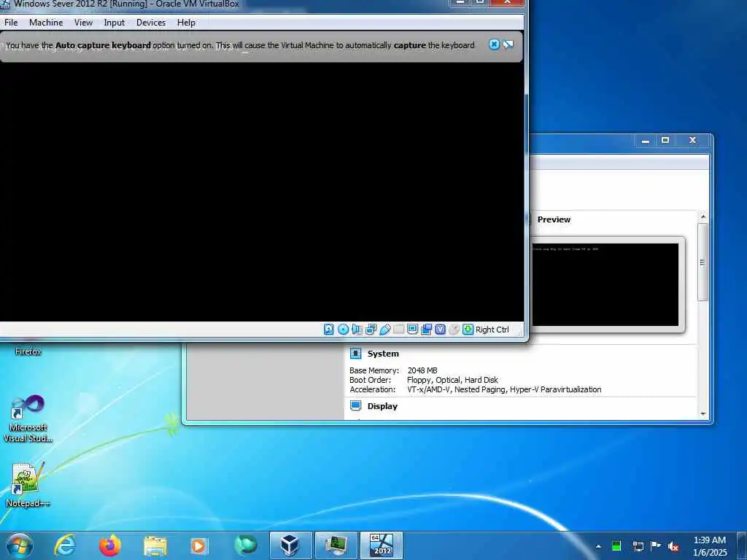The height and width of the screenshot is (560, 747).
Task: Open Windows Media Player from taskbar
Action: pos(198,546)
